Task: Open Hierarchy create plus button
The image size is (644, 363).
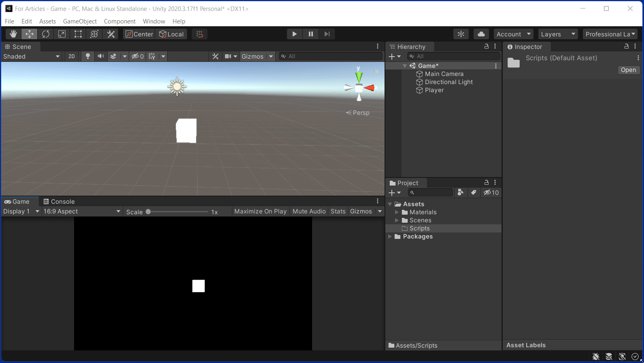Action: 394,57
